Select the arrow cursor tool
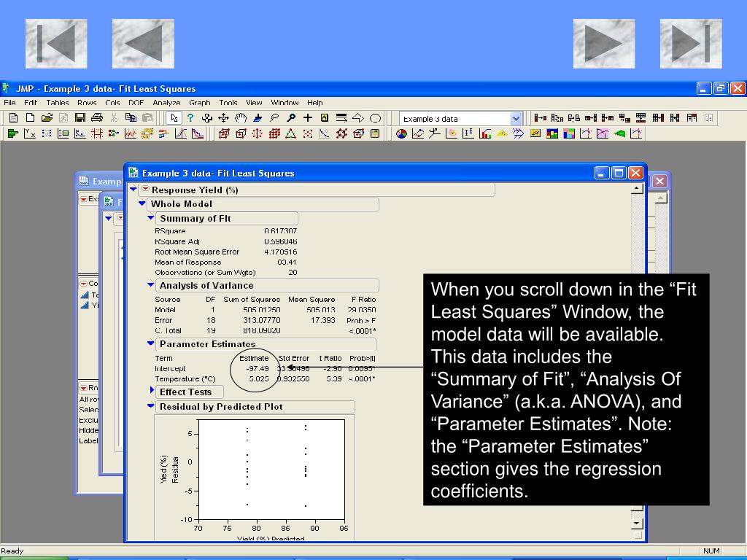 coord(174,118)
